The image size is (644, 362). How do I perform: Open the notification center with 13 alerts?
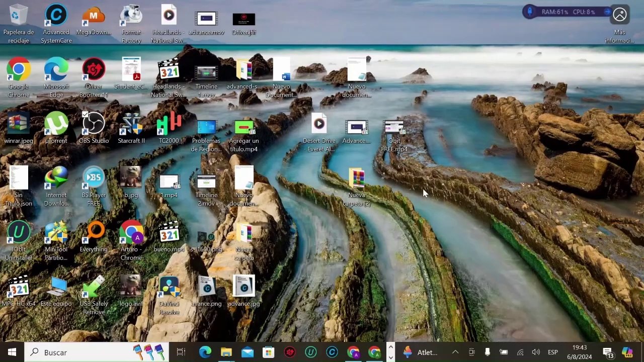pos(608,352)
